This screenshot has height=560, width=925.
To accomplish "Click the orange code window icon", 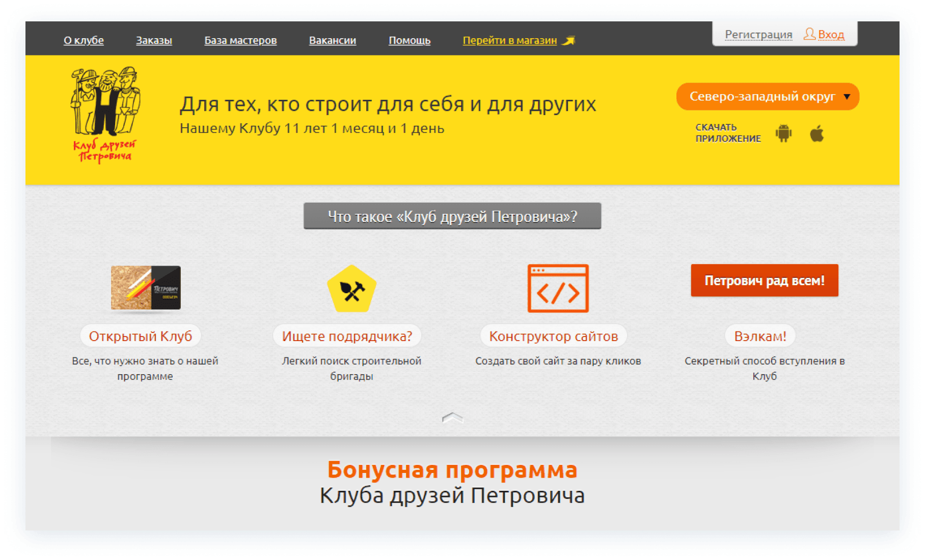I will point(558,288).
